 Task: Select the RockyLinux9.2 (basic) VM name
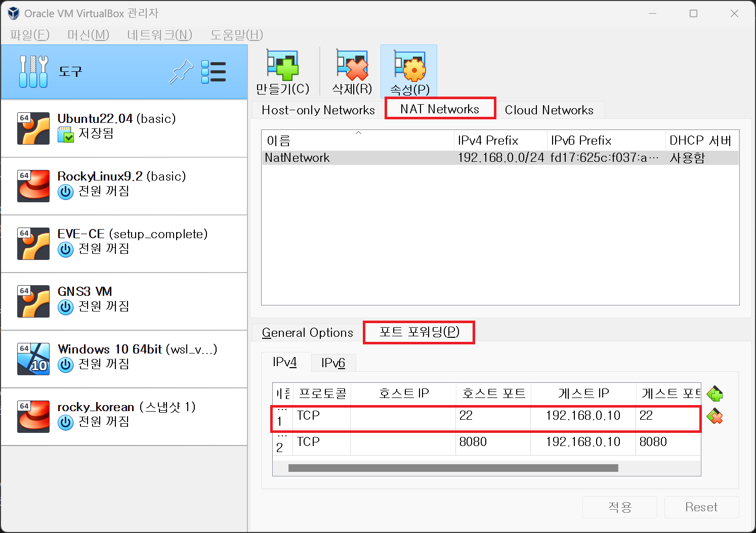(121, 176)
